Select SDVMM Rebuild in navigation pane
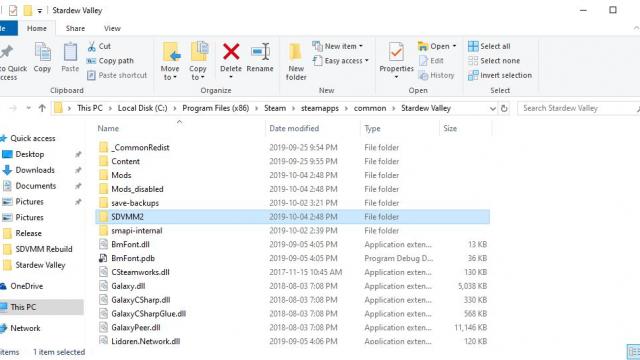 (x=44, y=249)
